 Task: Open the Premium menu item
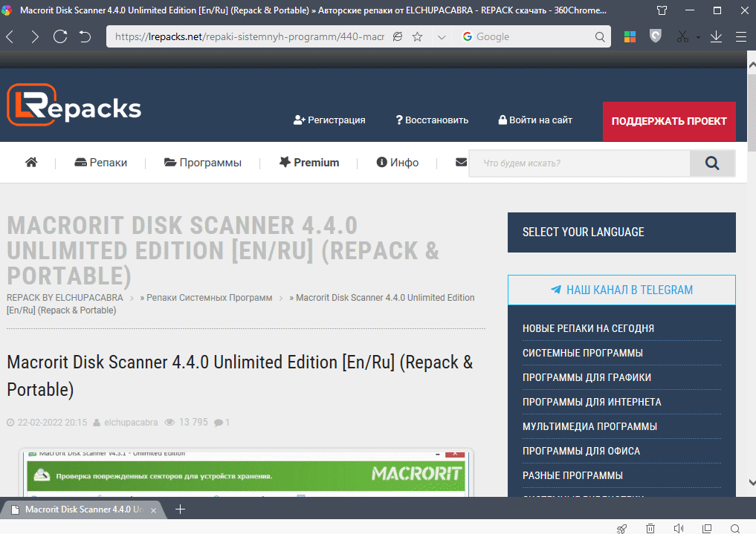pos(309,162)
